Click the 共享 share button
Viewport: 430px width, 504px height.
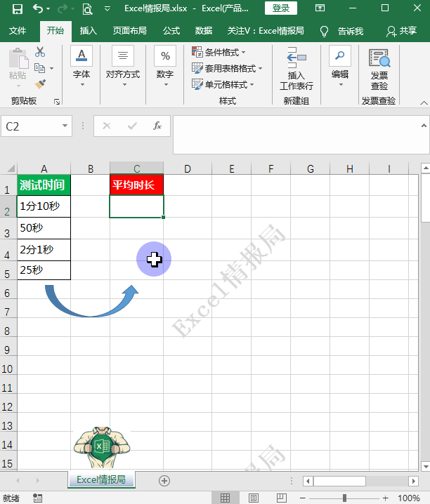coord(401,31)
